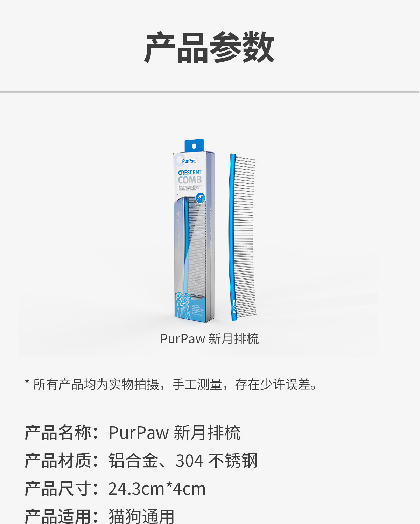Click the hang hole on the box top
The height and width of the screenshot is (524, 420).
(194, 146)
